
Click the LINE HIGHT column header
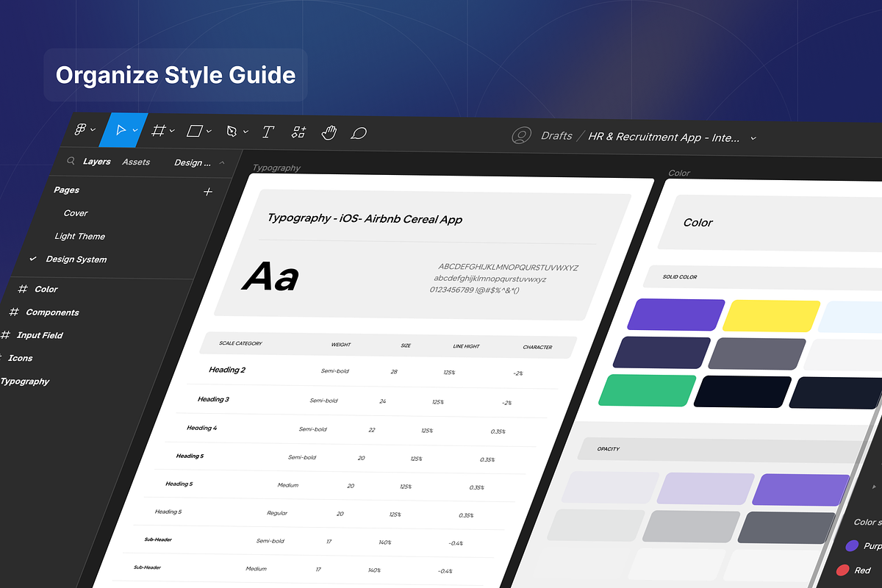[x=466, y=346]
